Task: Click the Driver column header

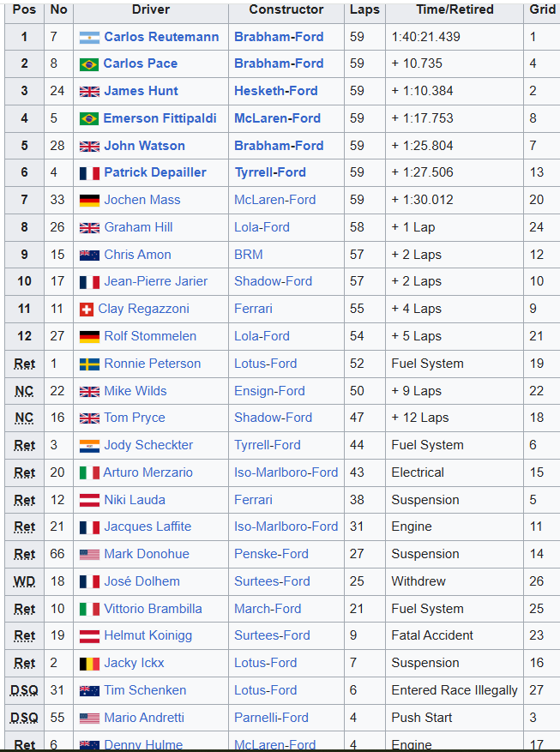Action: coord(151,9)
